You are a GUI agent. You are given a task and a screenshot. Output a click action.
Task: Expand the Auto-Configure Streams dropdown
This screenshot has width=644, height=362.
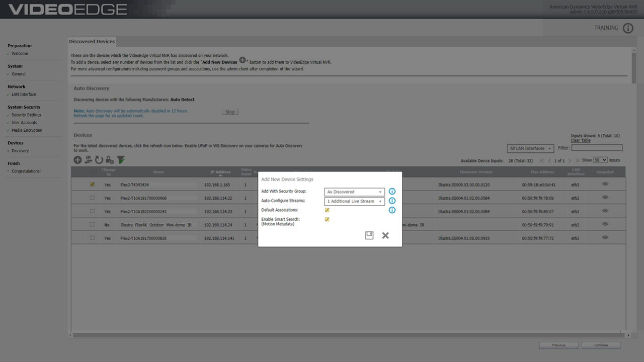pyautogui.click(x=354, y=201)
